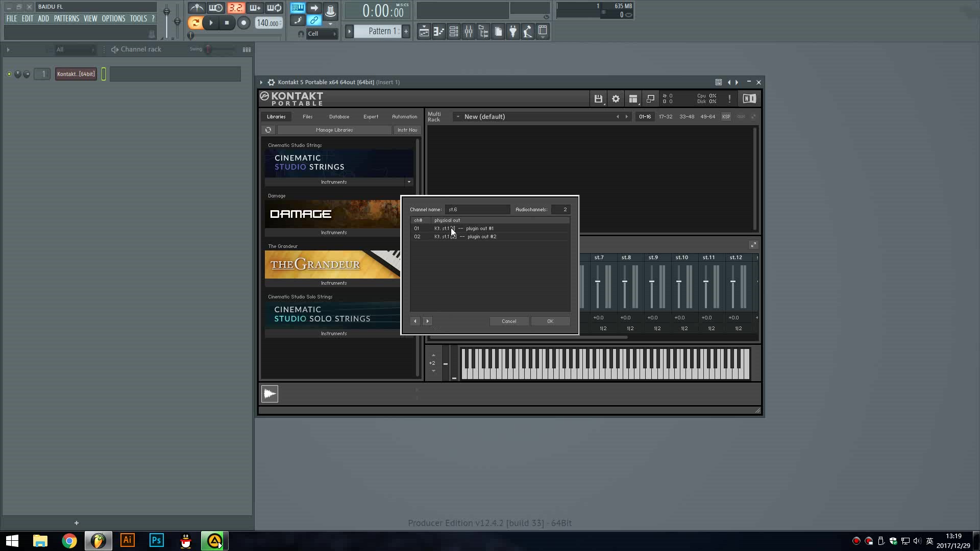Open the Mixer icon

point(468,32)
